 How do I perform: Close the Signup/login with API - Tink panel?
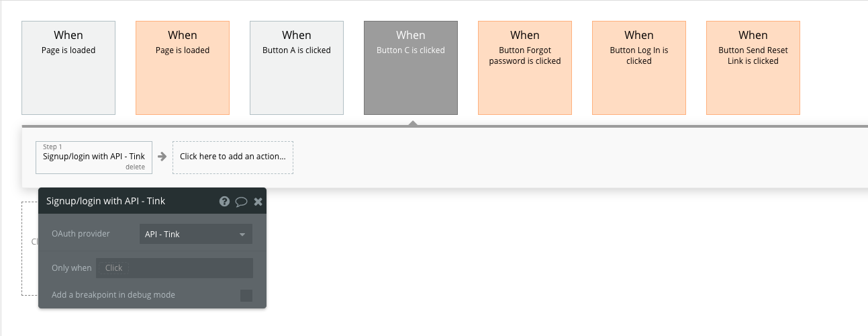pos(258,201)
